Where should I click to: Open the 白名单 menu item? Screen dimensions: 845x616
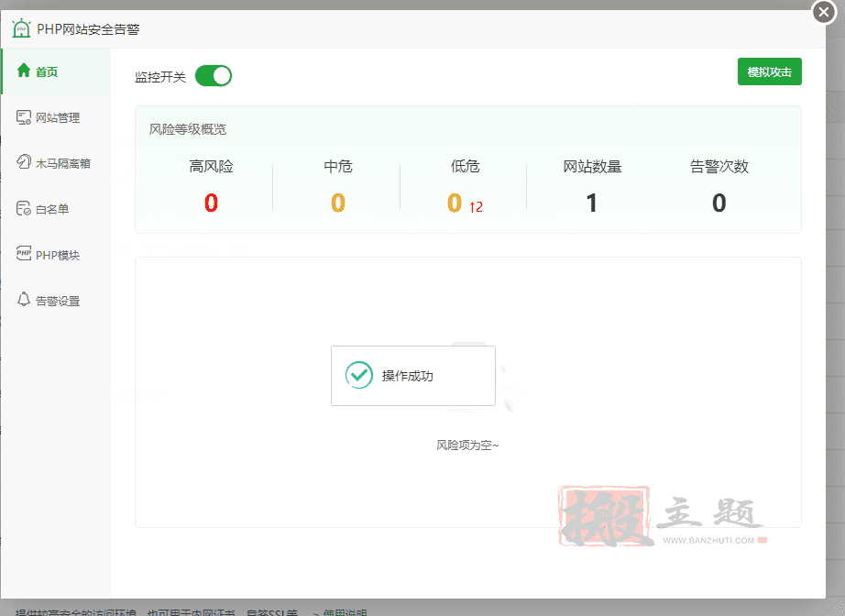(56, 209)
